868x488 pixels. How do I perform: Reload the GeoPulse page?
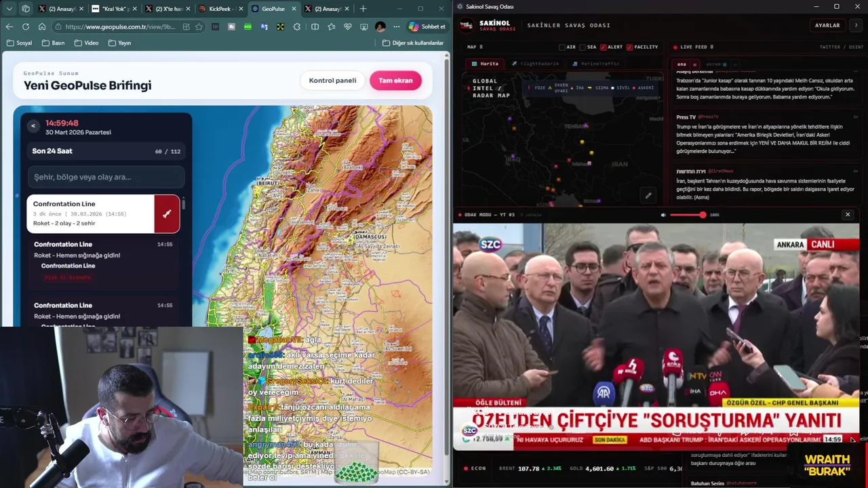click(x=25, y=26)
